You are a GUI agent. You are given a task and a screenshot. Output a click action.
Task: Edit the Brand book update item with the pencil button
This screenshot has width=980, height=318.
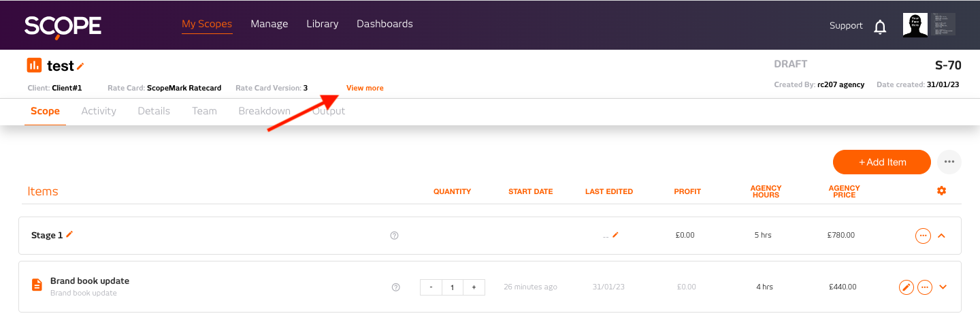coord(906,287)
